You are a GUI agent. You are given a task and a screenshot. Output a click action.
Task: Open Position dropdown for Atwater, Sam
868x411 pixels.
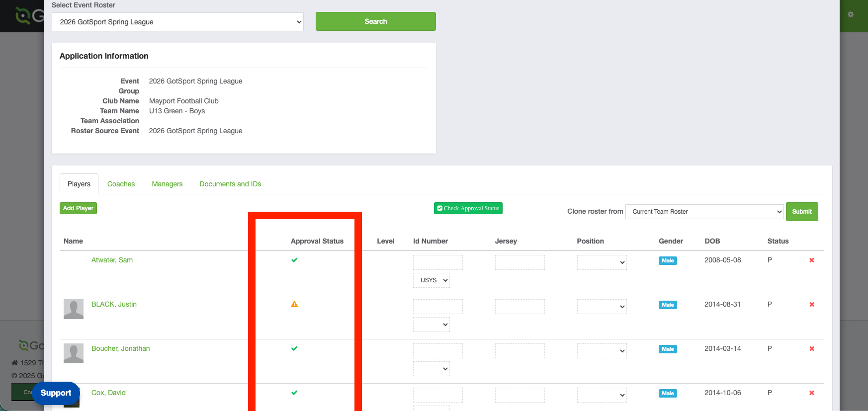pyautogui.click(x=602, y=262)
